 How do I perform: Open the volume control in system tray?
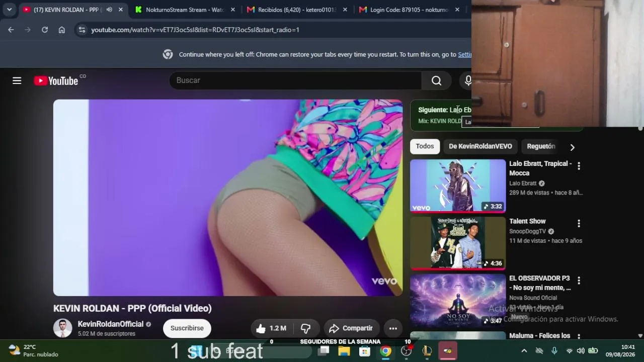point(581,351)
